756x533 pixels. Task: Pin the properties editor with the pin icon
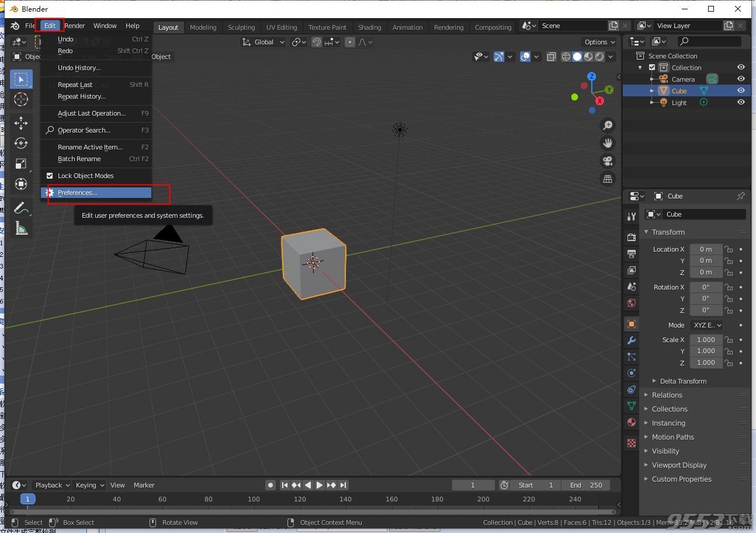(741, 196)
